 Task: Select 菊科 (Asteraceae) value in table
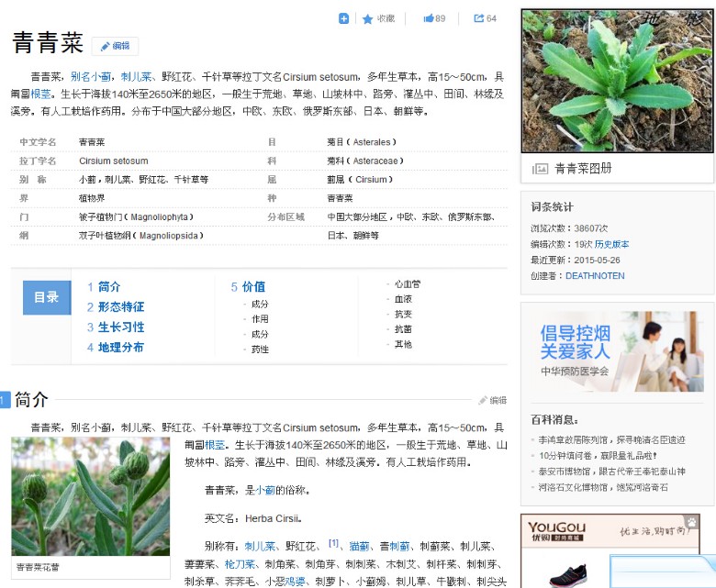(x=365, y=161)
